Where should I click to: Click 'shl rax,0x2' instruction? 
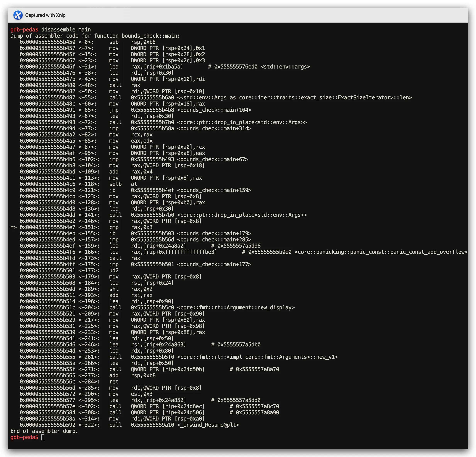131,289
